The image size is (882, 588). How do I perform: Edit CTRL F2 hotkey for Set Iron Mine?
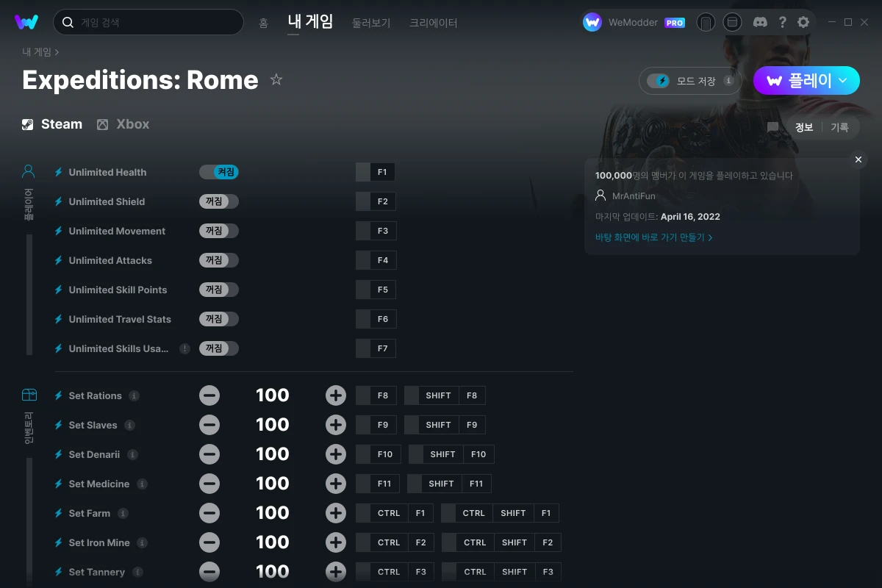[394, 542]
